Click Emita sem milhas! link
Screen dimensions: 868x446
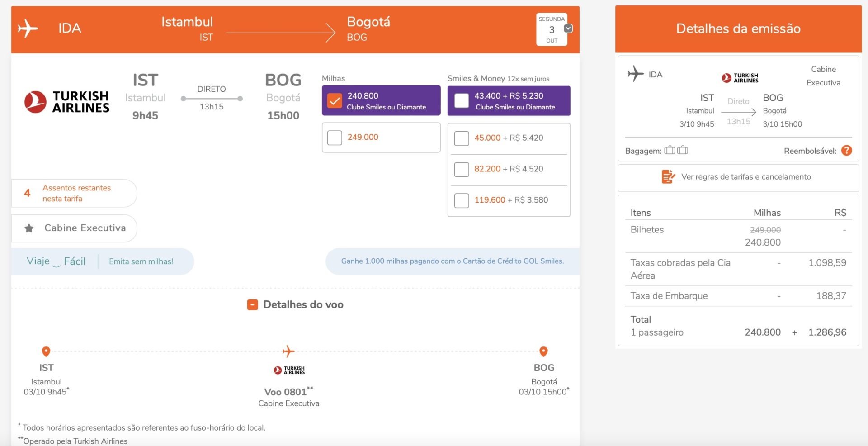tap(141, 261)
